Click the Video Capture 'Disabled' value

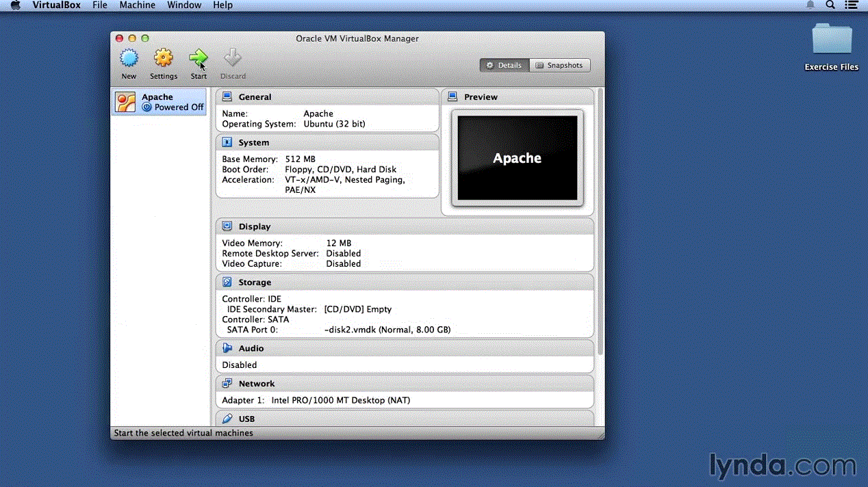[x=344, y=263]
